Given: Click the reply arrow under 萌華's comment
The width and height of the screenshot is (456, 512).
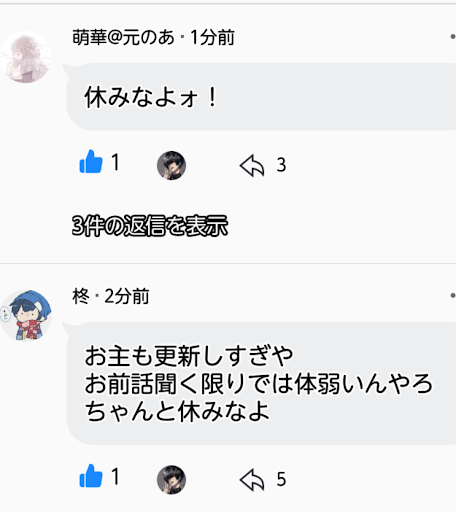Looking at the screenshot, I should (x=252, y=165).
